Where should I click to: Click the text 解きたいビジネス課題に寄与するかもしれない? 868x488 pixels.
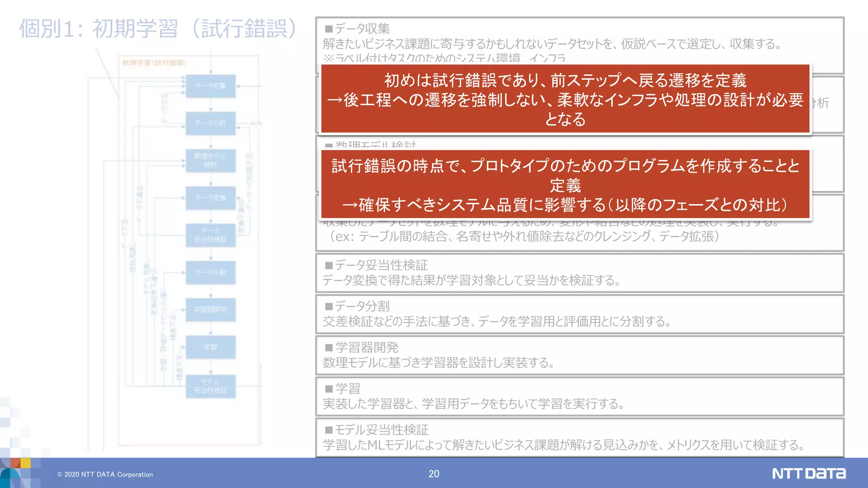tap(434, 44)
